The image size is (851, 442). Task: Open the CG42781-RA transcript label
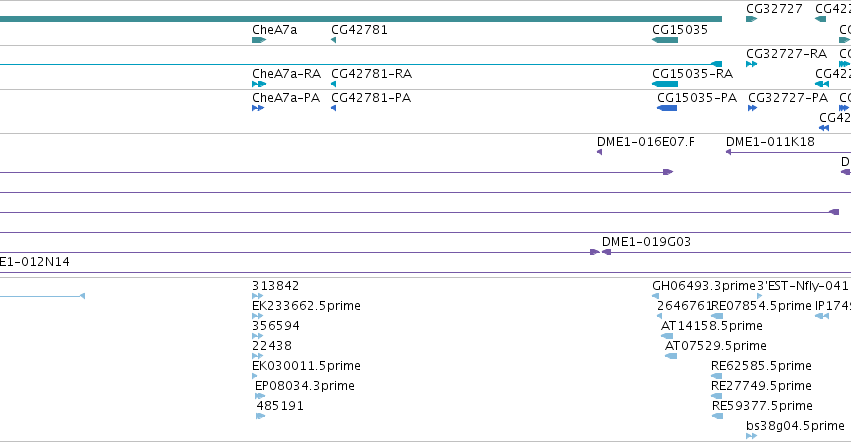click(x=371, y=74)
